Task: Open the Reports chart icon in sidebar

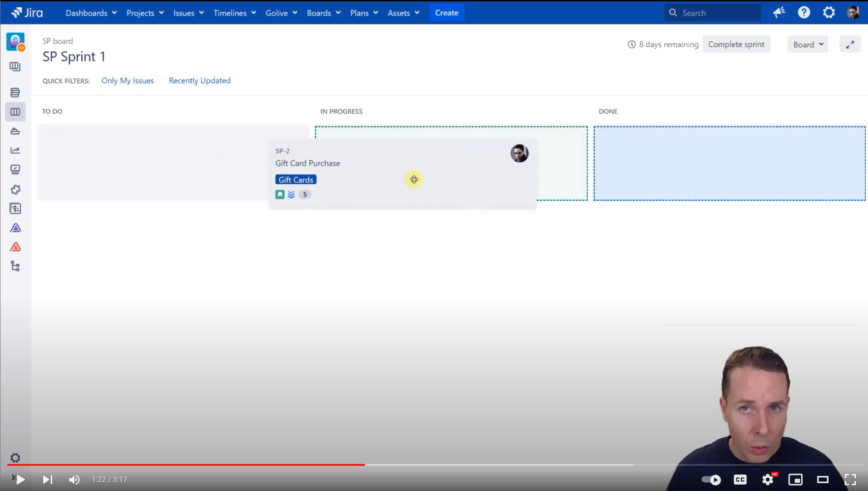Action: pyautogui.click(x=15, y=150)
